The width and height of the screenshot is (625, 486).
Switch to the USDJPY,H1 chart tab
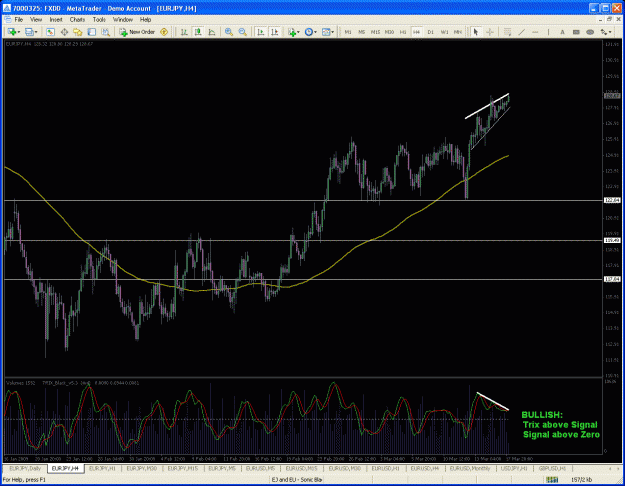coord(514,468)
